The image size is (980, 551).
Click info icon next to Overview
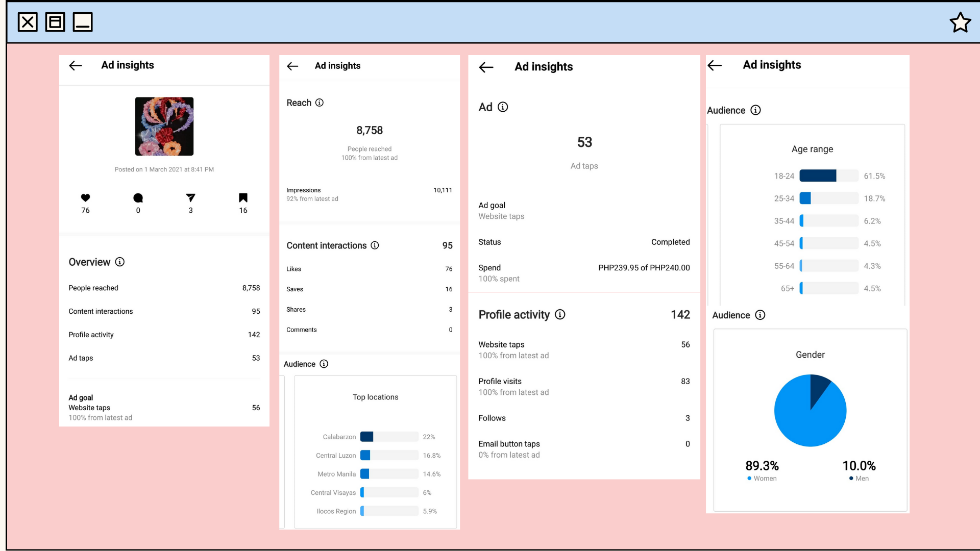120,262
